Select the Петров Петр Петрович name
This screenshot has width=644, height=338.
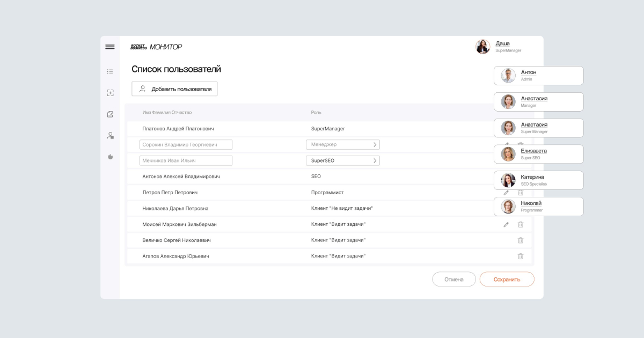170,193
